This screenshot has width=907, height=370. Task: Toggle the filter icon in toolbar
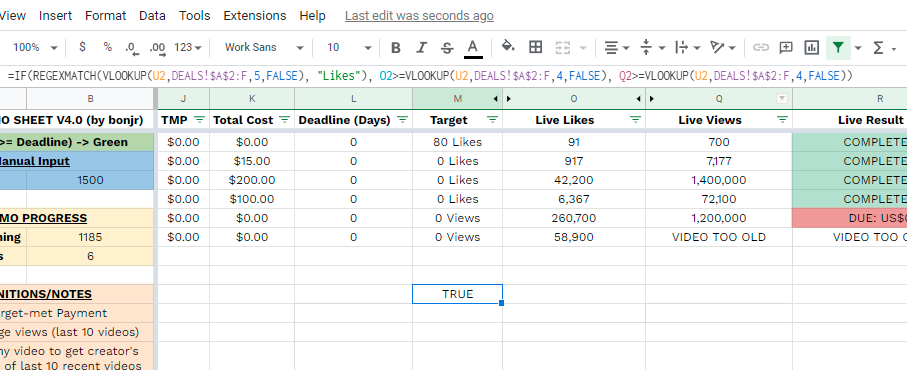pyautogui.click(x=838, y=47)
